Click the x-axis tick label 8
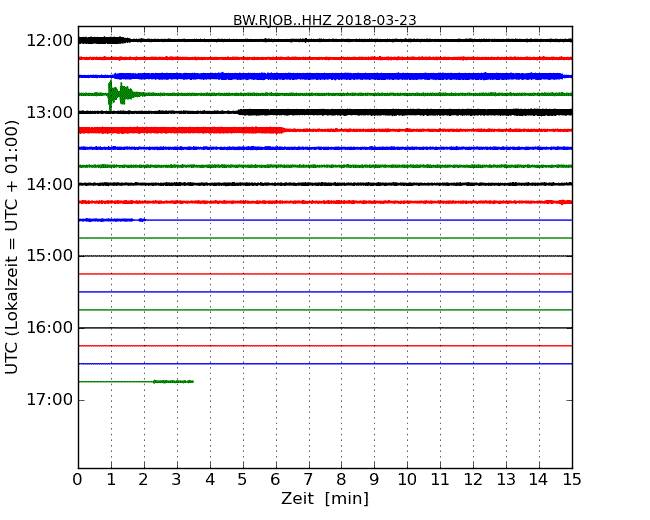This screenshot has width=650, height=520. click(341, 479)
